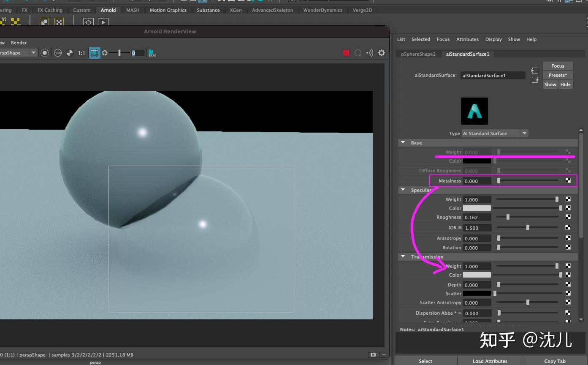Open the Type dropdown Ai Standard Surface
This screenshot has height=365, width=588.
pos(495,133)
